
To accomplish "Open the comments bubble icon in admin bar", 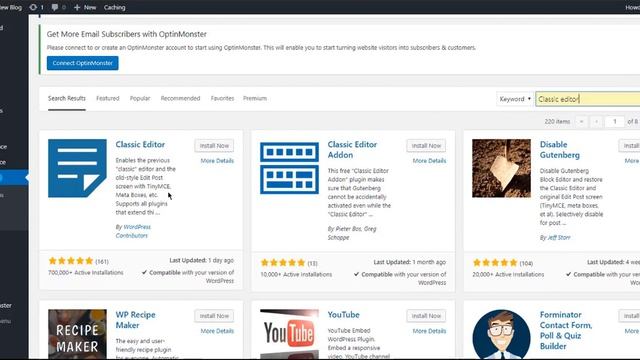I will [x=55, y=7].
